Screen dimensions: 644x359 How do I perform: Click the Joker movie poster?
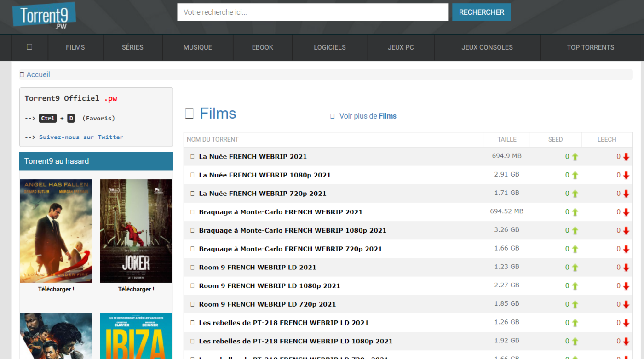[x=136, y=231]
